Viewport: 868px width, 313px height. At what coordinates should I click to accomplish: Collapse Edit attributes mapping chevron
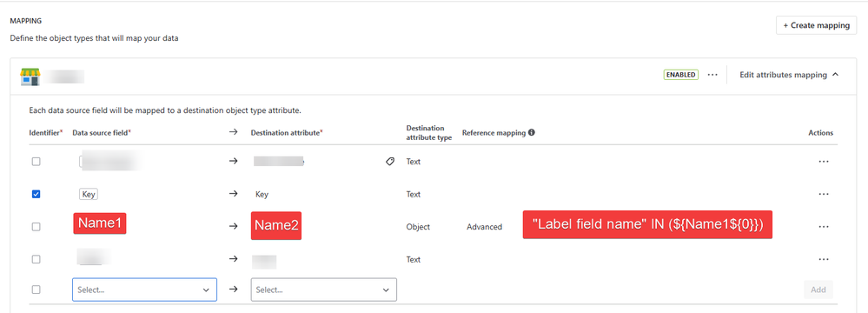pos(835,75)
